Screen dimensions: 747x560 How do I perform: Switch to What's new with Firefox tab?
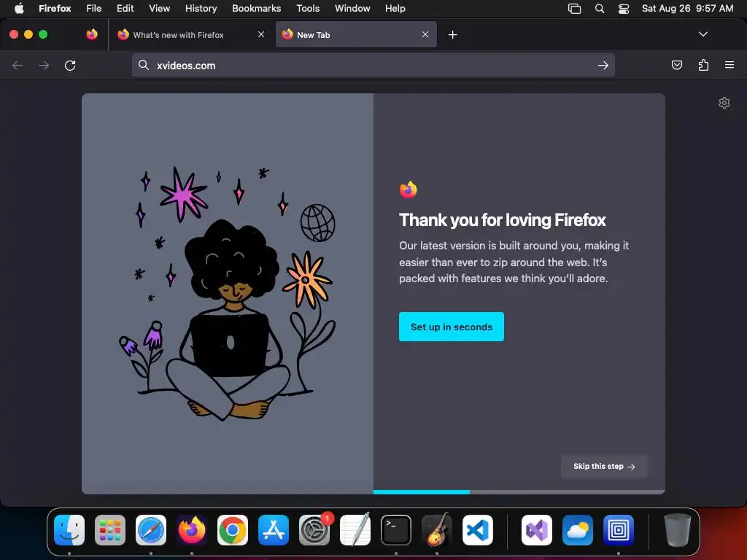[x=190, y=34]
